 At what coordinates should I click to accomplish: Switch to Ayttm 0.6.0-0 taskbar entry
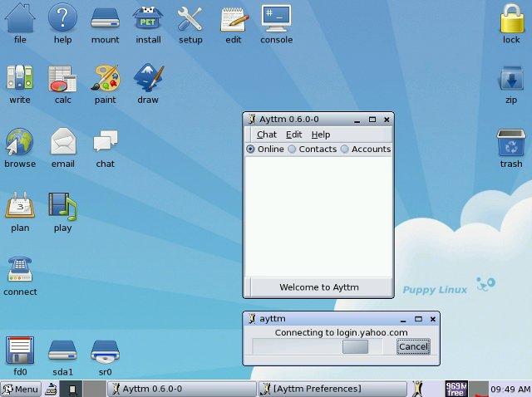(181, 389)
